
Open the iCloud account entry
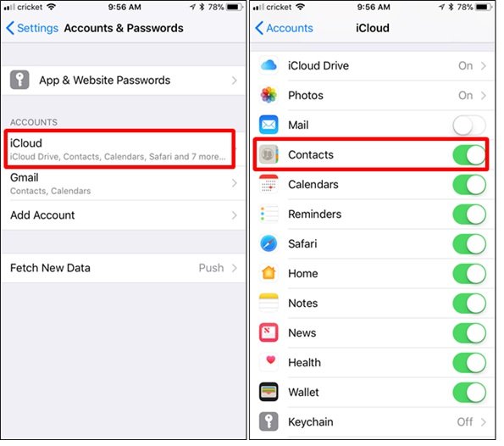119,148
